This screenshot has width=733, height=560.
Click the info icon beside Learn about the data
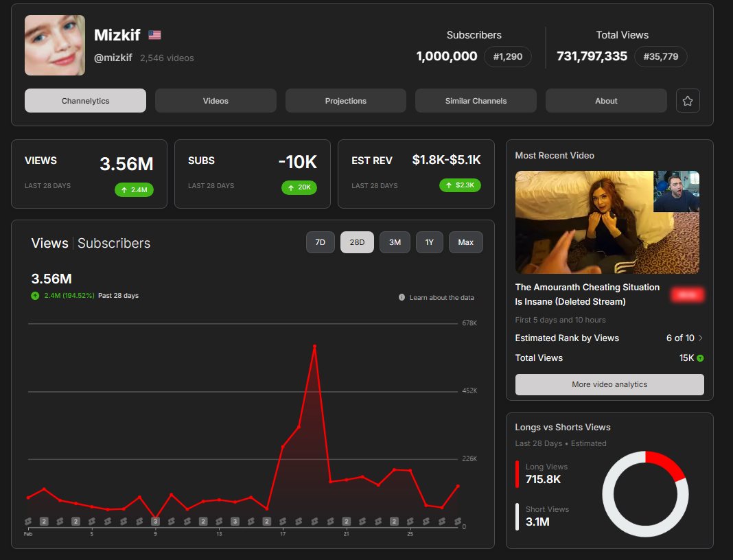402,297
